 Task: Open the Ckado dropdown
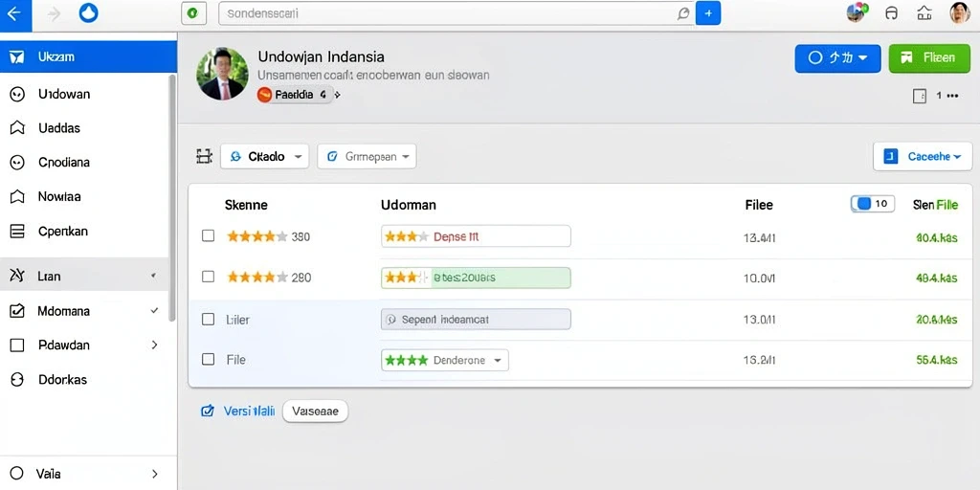click(264, 156)
